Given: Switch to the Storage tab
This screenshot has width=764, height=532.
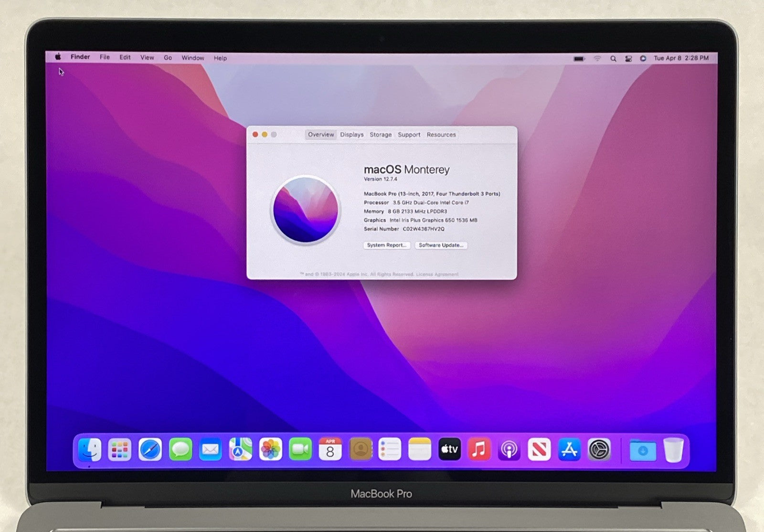Looking at the screenshot, I should click(x=381, y=135).
